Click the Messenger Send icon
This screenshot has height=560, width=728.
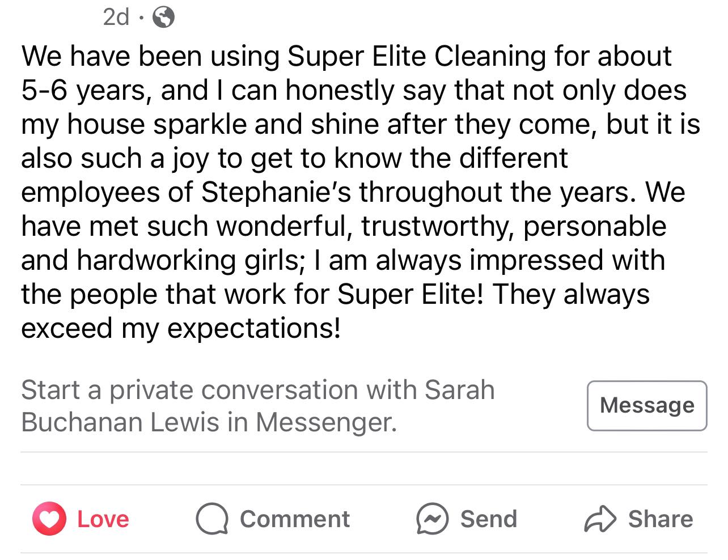433,519
